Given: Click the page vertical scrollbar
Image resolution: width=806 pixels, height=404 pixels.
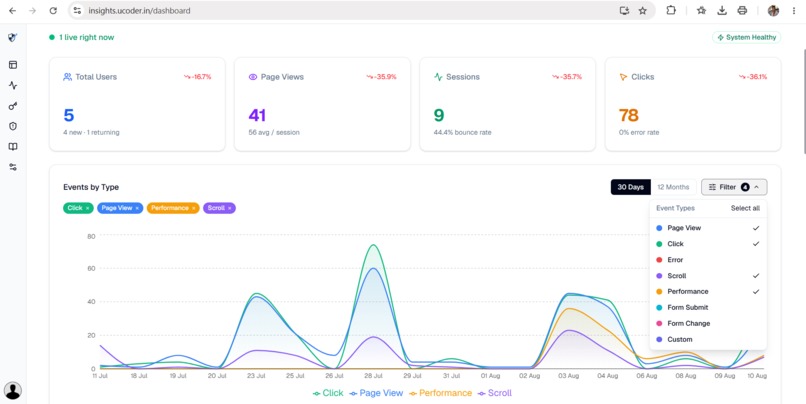Looking at the screenshot, I should pyautogui.click(x=803, y=100).
